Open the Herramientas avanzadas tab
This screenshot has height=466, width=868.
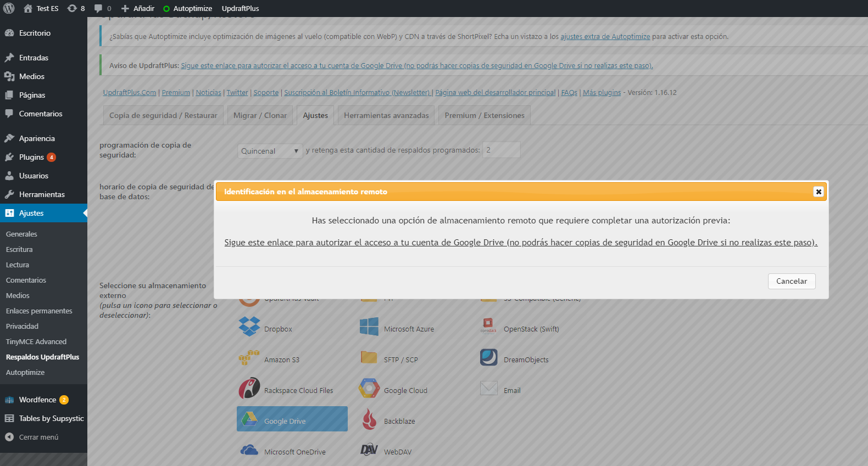point(386,115)
